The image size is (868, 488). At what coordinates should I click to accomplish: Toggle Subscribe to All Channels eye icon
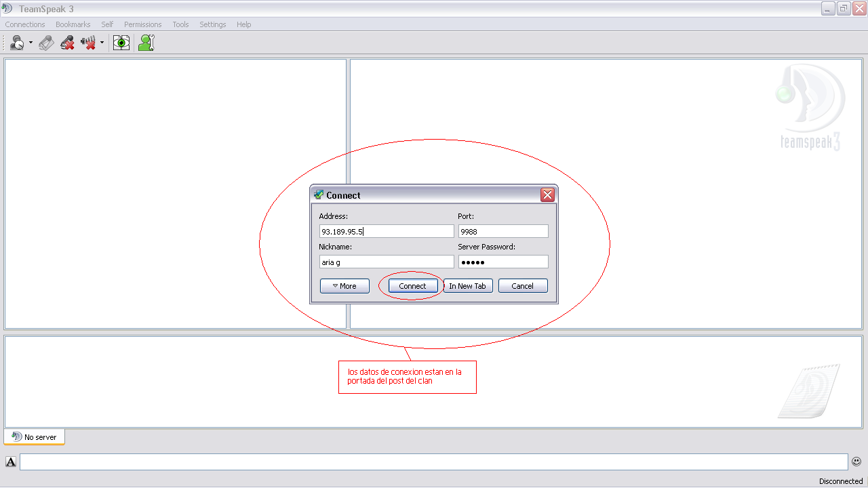click(x=121, y=43)
